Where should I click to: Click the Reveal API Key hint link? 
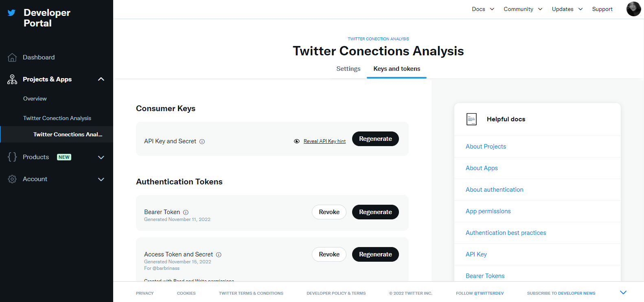[324, 141]
